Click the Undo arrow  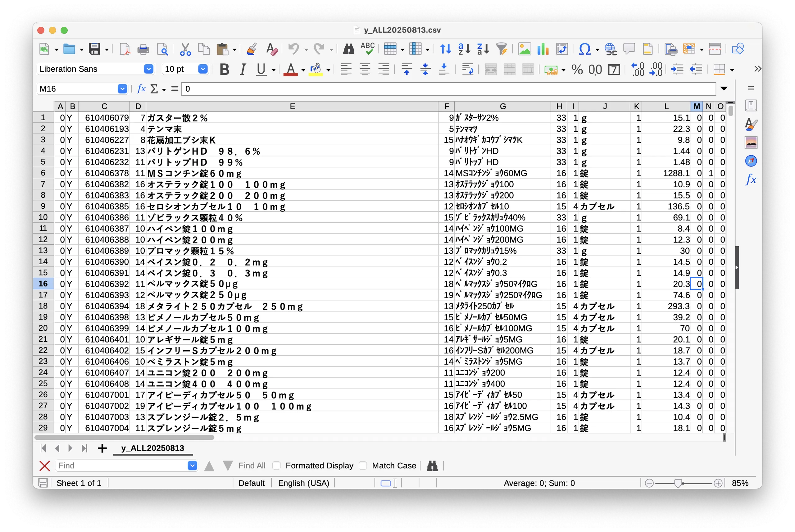pos(293,49)
